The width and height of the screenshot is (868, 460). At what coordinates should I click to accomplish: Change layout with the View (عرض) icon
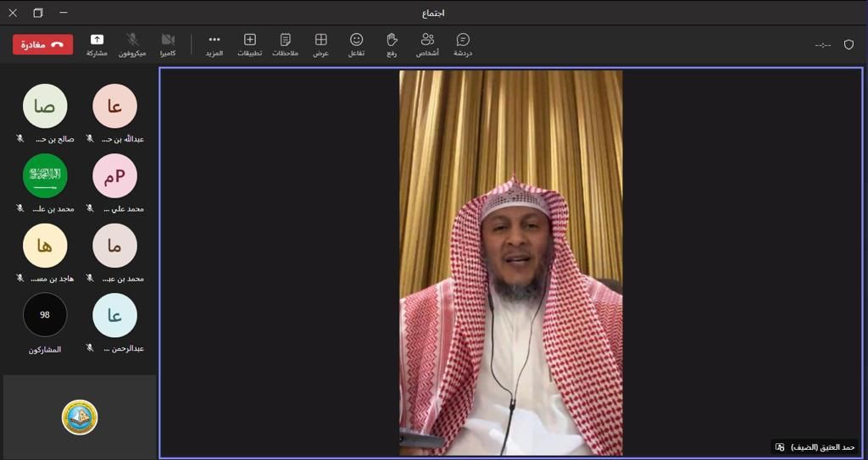[320, 45]
